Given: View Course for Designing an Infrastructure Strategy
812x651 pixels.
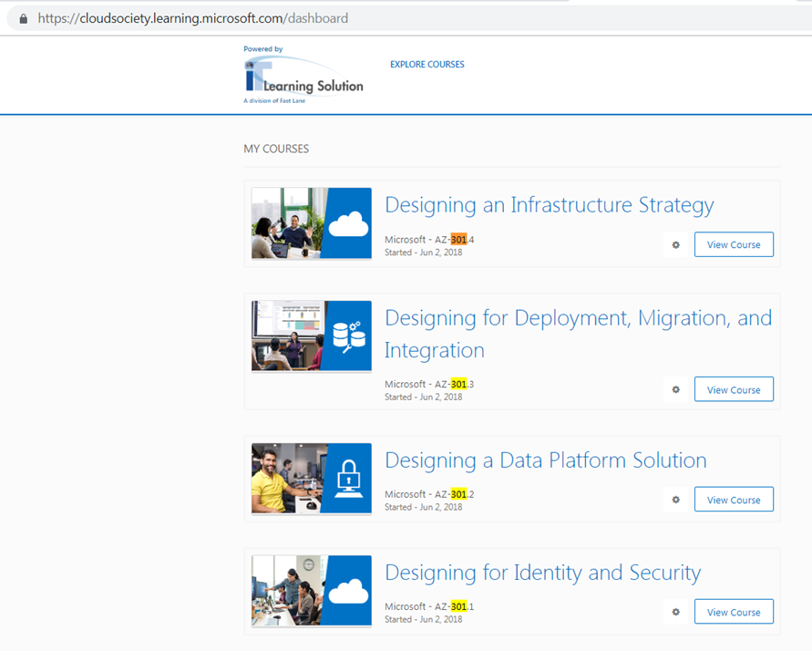Looking at the screenshot, I should 734,245.
